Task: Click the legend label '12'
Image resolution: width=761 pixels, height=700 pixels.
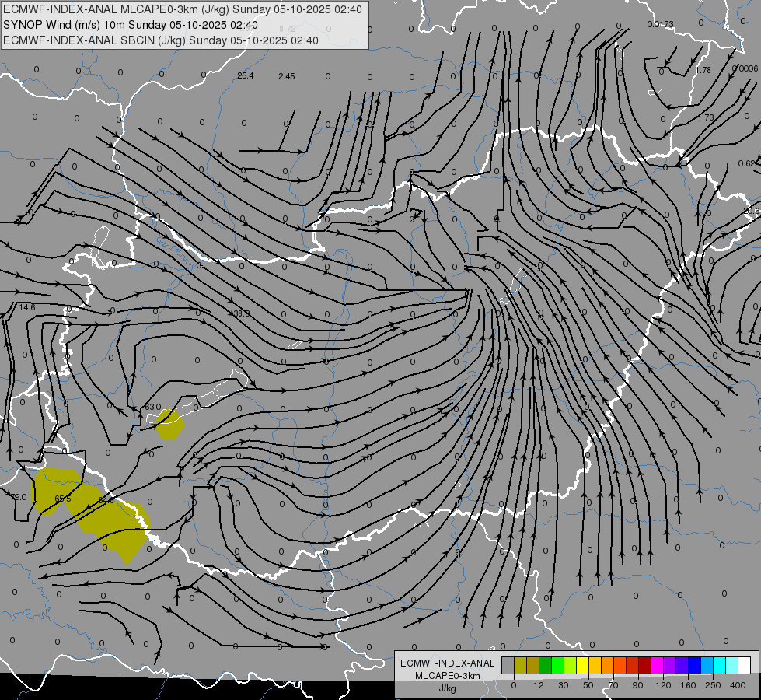Action: (x=538, y=685)
